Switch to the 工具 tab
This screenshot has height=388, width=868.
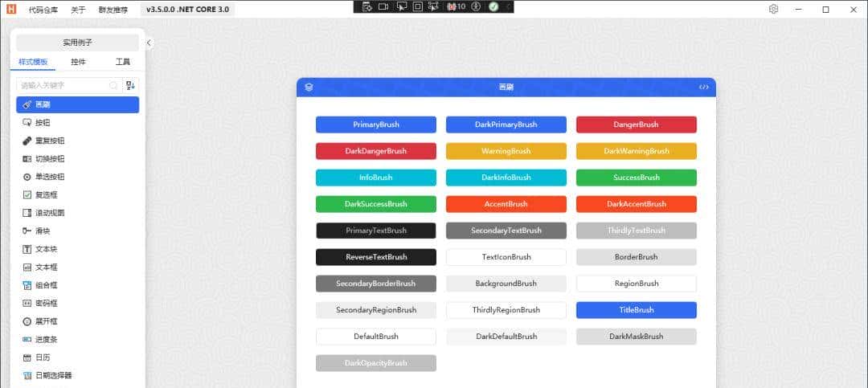[122, 62]
